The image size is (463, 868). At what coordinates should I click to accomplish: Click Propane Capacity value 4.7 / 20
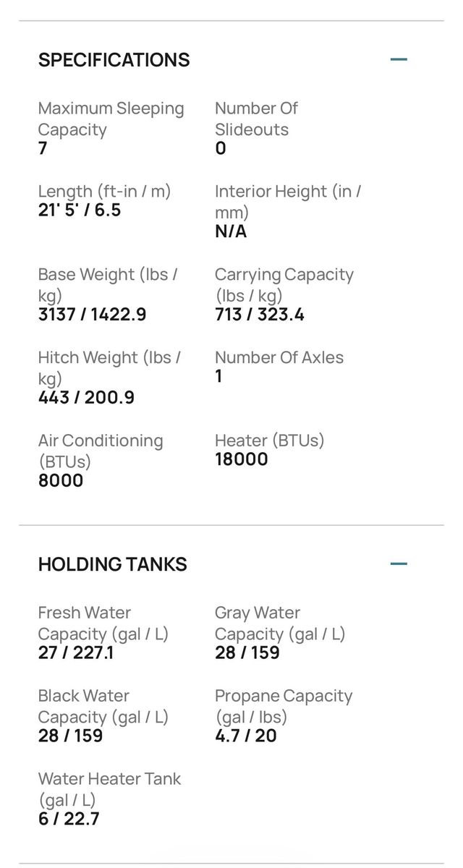click(246, 736)
